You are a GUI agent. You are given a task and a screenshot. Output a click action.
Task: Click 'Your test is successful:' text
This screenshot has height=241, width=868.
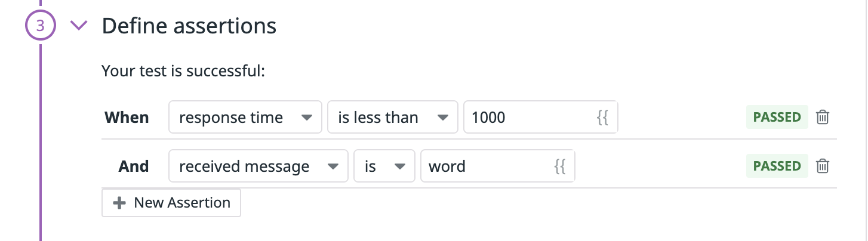183,72
